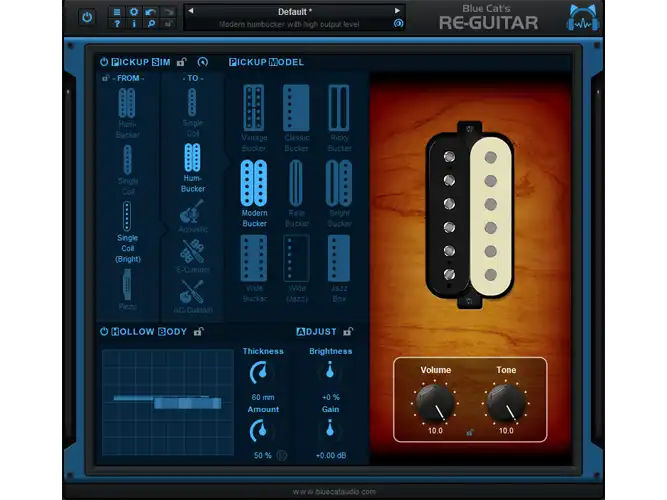Image resolution: width=667 pixels, height=500 pixels.
Task: Click the undo arrow icon
Action: point(151,12)
